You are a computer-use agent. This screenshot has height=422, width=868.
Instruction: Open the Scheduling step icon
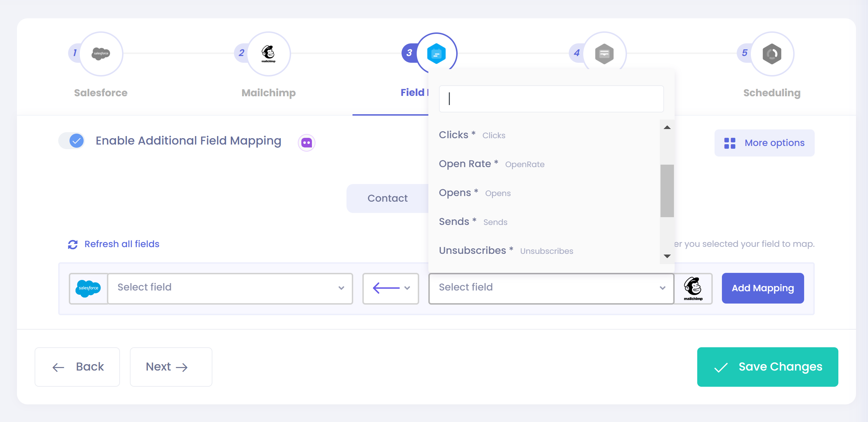click(772, 54)
